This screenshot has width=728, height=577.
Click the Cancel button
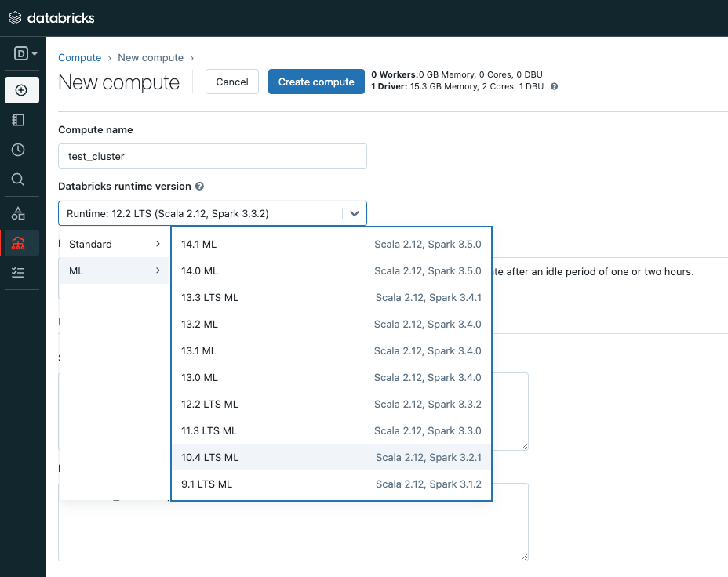tap(232, 82)
